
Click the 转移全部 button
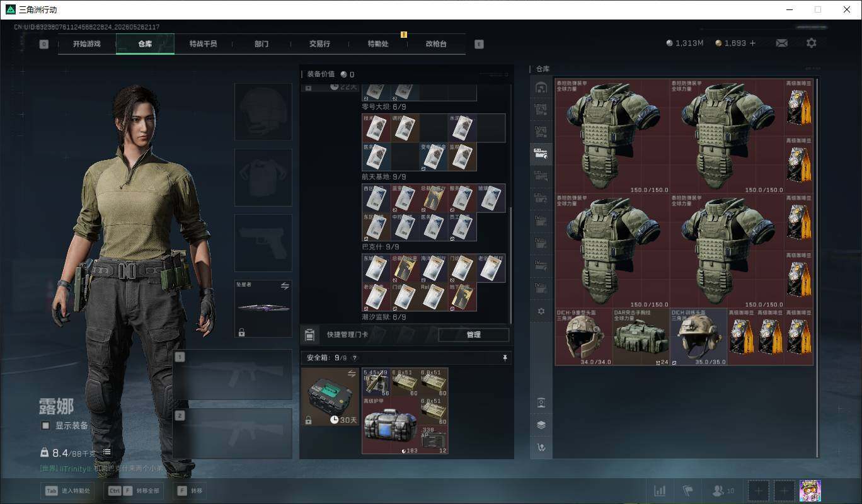click(x=133, y=491)
